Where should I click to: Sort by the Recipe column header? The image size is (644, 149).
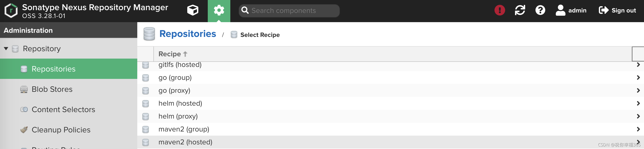coord(170,54)
